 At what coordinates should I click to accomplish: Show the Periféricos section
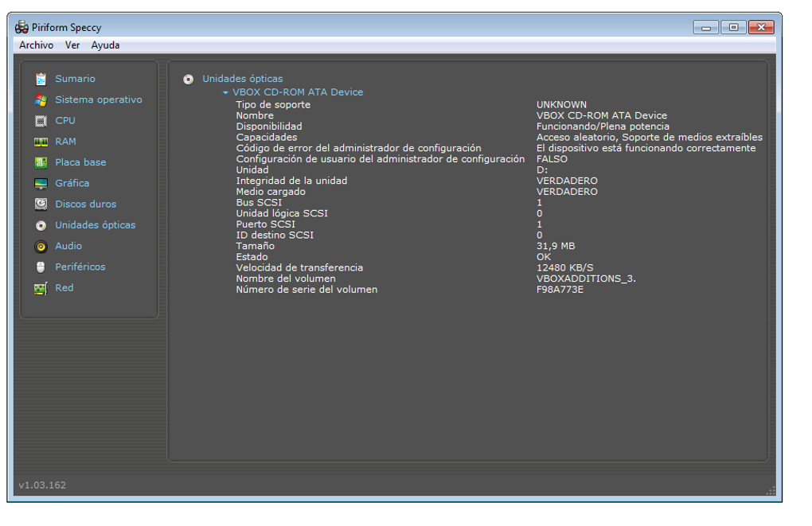tap(80, 267)
